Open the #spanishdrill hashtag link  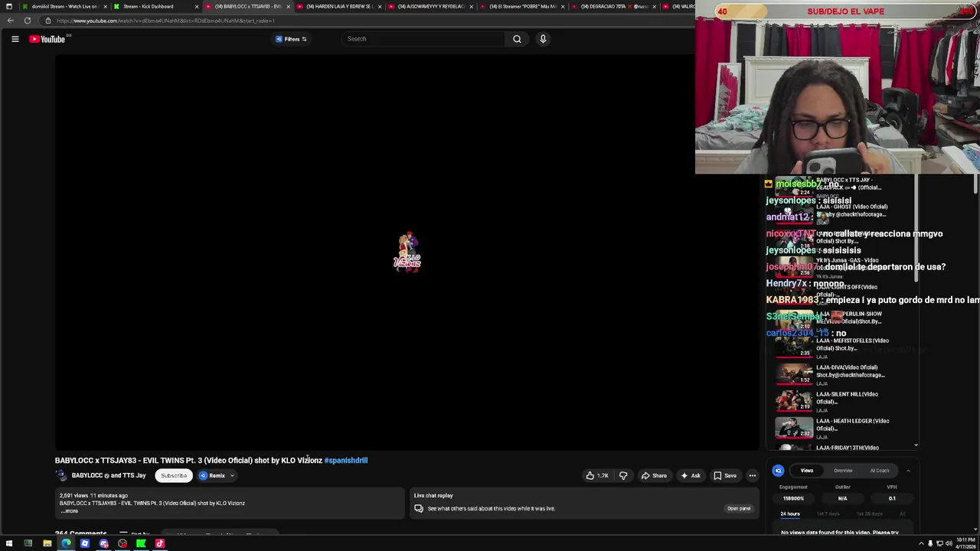click(x=346, y=461)
